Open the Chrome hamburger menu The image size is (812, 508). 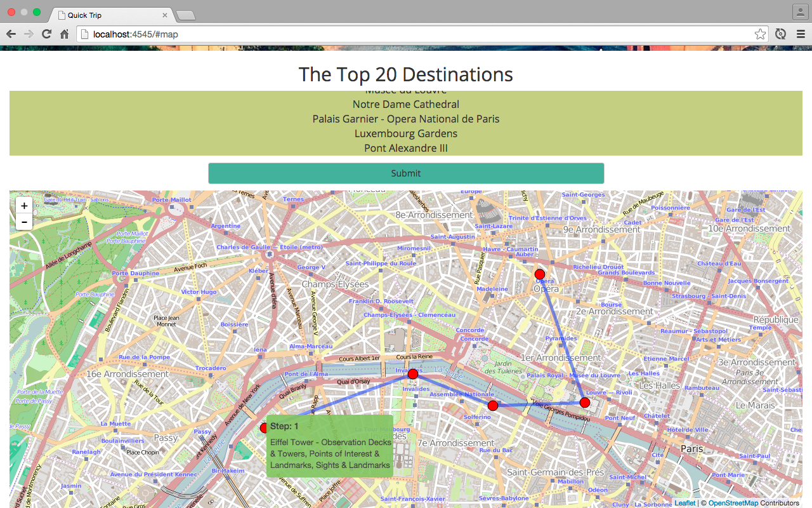pyautogui.click(x=801, y=34)
